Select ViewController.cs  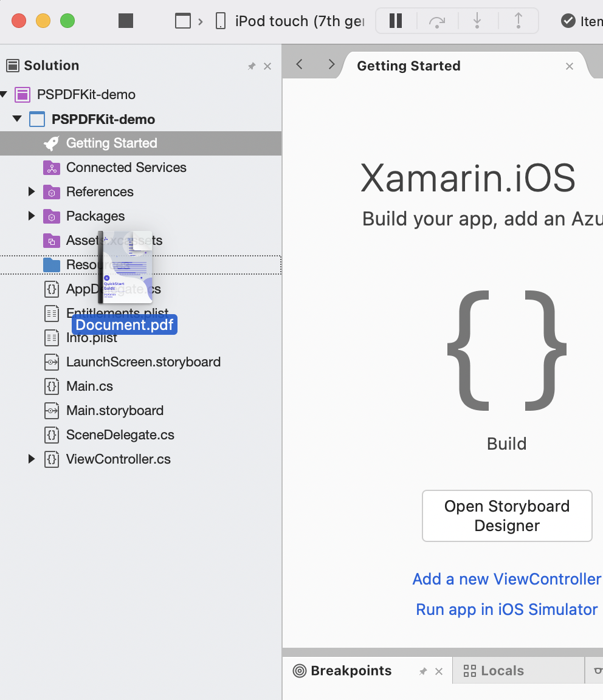tap(119, 459)
